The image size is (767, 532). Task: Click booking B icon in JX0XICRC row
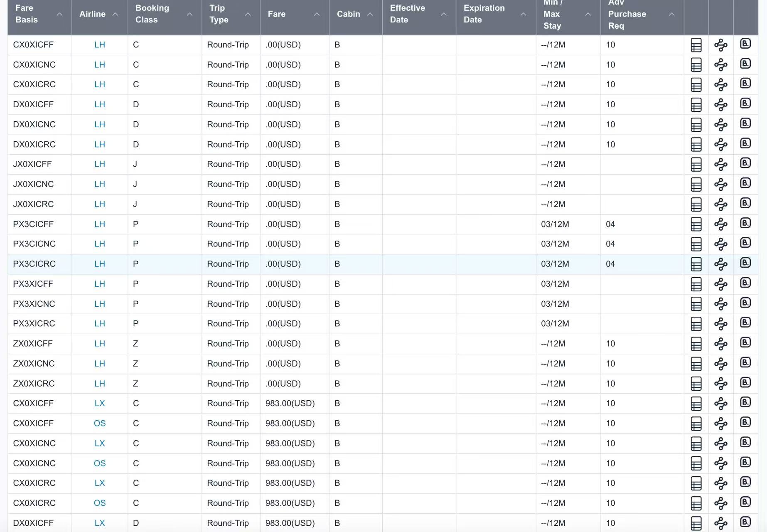click(745, 204)
